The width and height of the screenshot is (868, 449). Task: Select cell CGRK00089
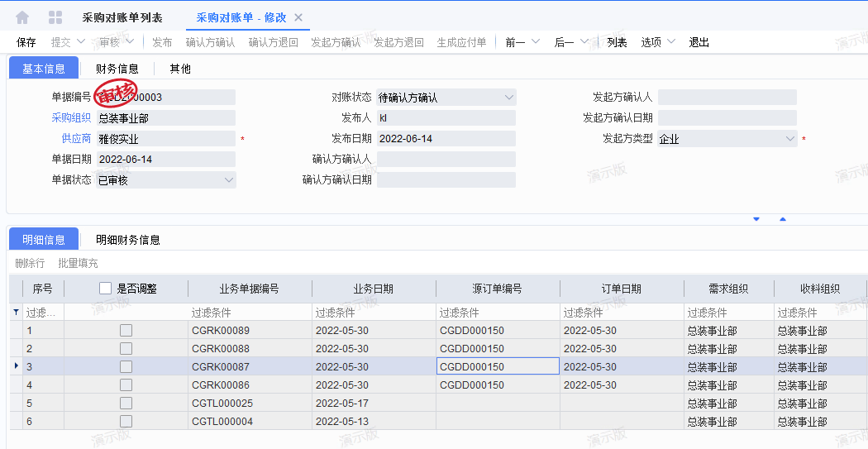point(250,331)
